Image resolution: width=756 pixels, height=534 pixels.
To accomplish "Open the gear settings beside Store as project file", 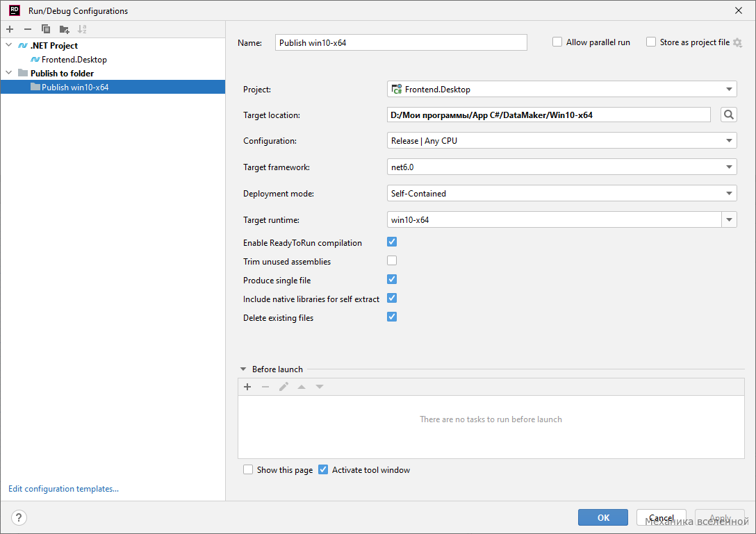I will click(x=737, y=42).
